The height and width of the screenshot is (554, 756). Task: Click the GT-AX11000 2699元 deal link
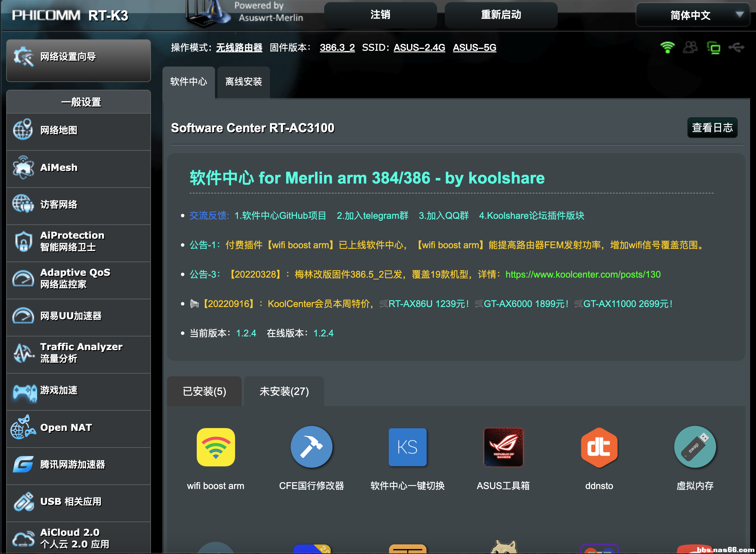[x=624, y=304]
